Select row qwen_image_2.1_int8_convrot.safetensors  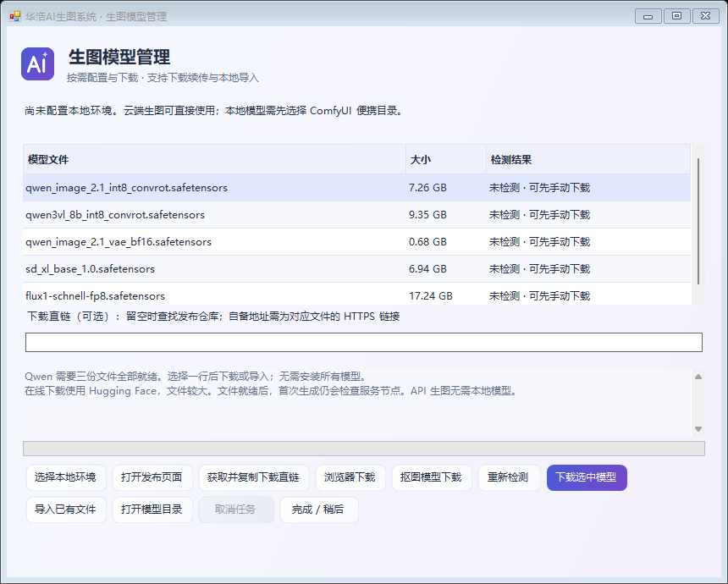356,188
